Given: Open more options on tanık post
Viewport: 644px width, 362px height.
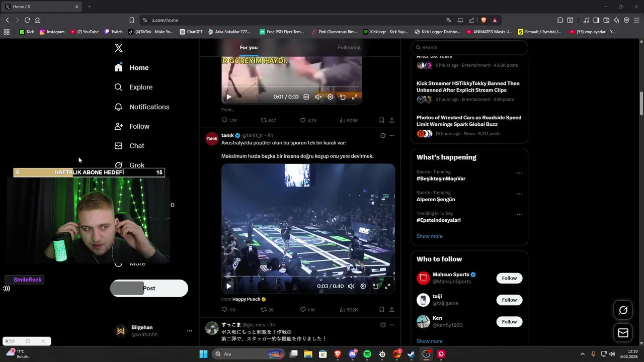Looking at the screenshot, I should tap(392, 136).
